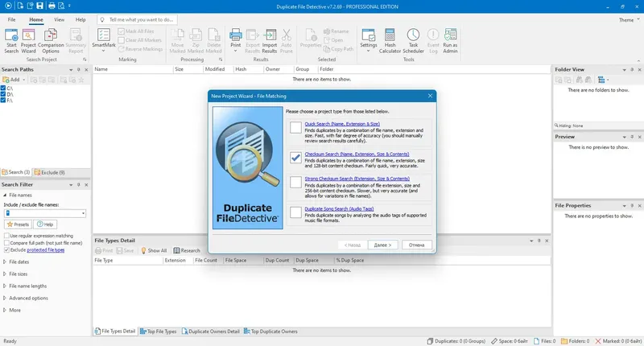Launch the Hash Calculator tool
The width and height of the screenshot is (644, 346).
pyautogui.click(x=390, y=41)
